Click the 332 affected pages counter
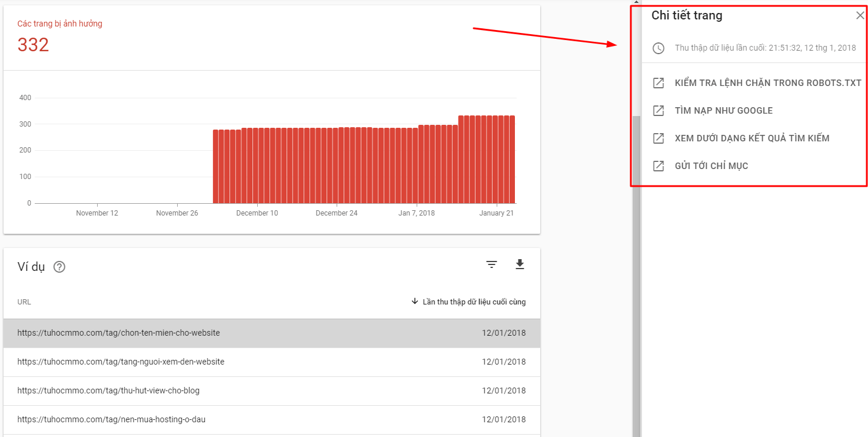Image resolution: width=868 pixels, height=437 pixels. [33, 45]
